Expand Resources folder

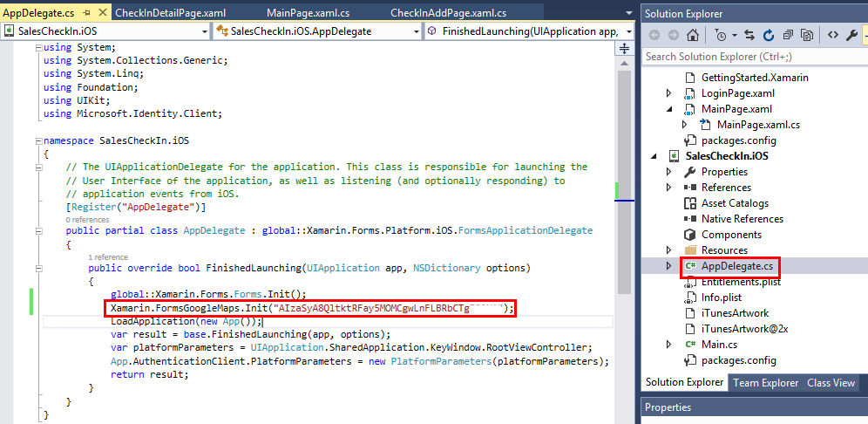[x=669, y=250]
